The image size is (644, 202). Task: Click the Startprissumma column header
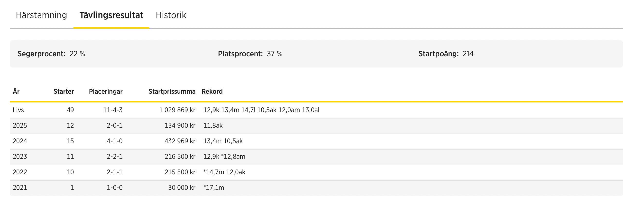pyautogui.click(x=172, y=92)
